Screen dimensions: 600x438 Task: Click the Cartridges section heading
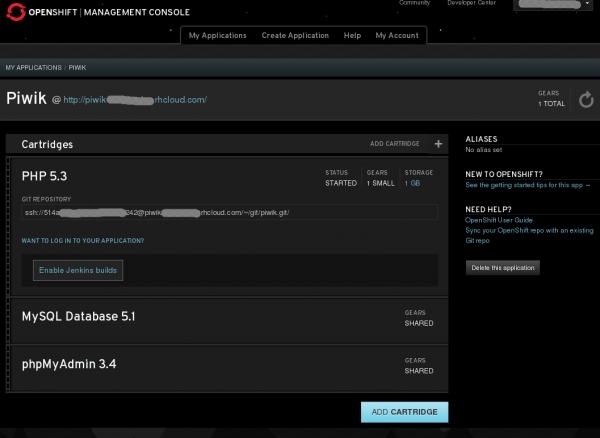(47, 144)
